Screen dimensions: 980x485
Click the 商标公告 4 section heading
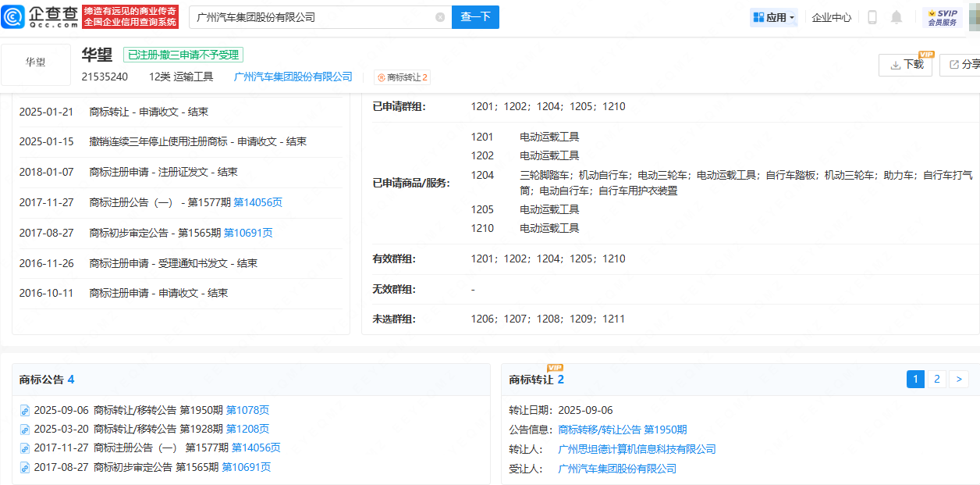(47, 380)
